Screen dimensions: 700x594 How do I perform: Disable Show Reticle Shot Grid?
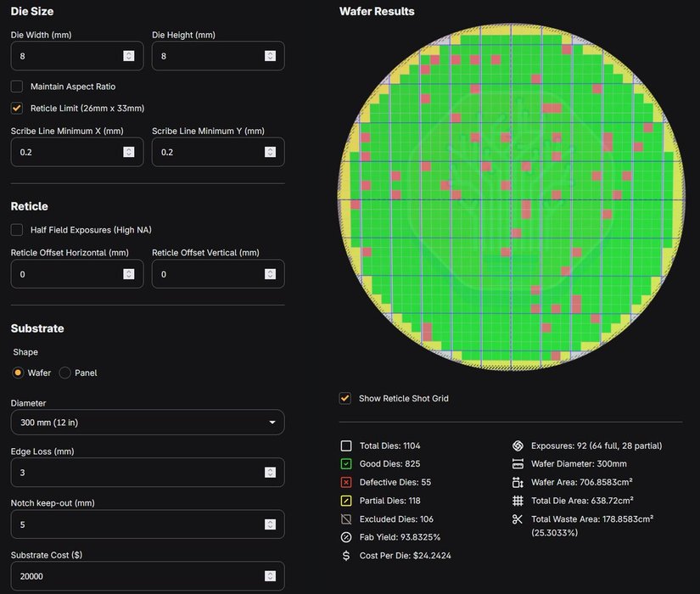(345, 398)
